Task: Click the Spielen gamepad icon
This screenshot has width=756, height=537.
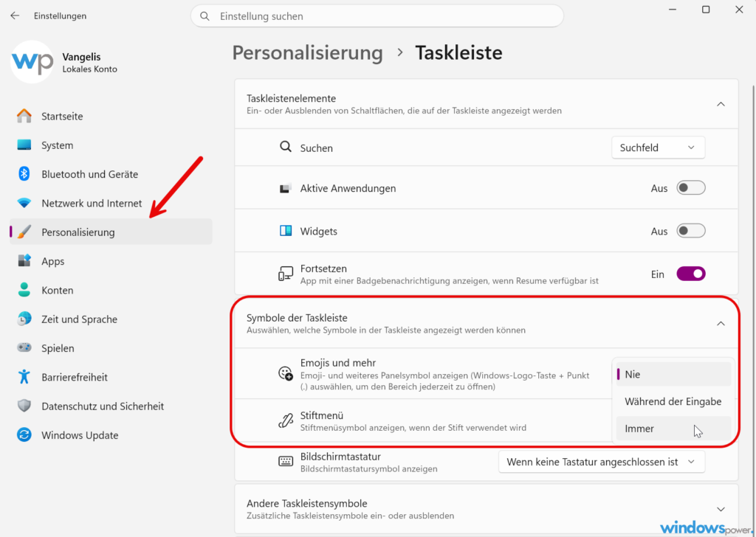Action: [24, 347]
